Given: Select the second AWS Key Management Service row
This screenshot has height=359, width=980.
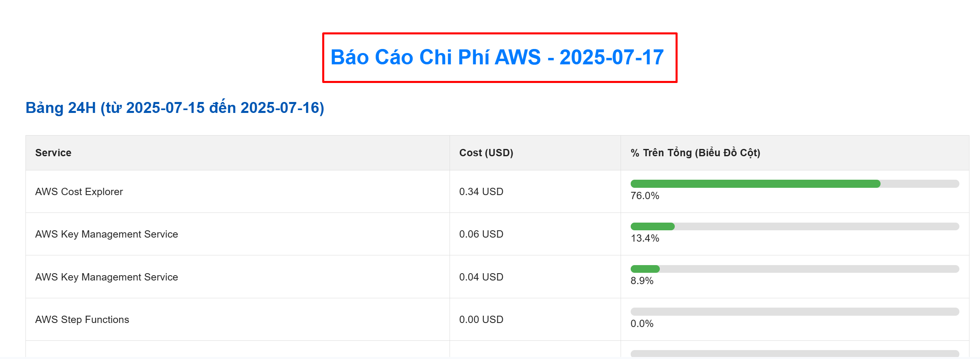Looking at the screenshot, I should tap(106, 277).
